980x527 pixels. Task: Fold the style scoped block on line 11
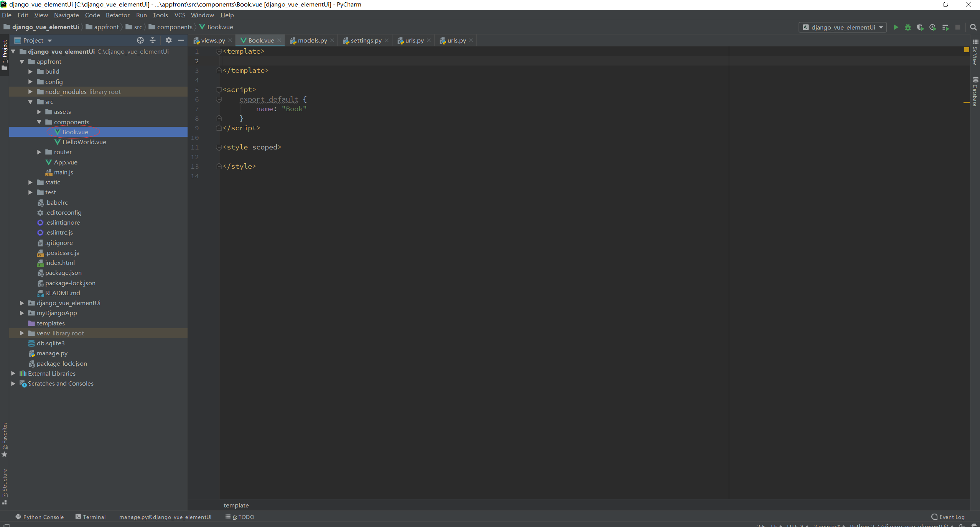tap(219, 147)
